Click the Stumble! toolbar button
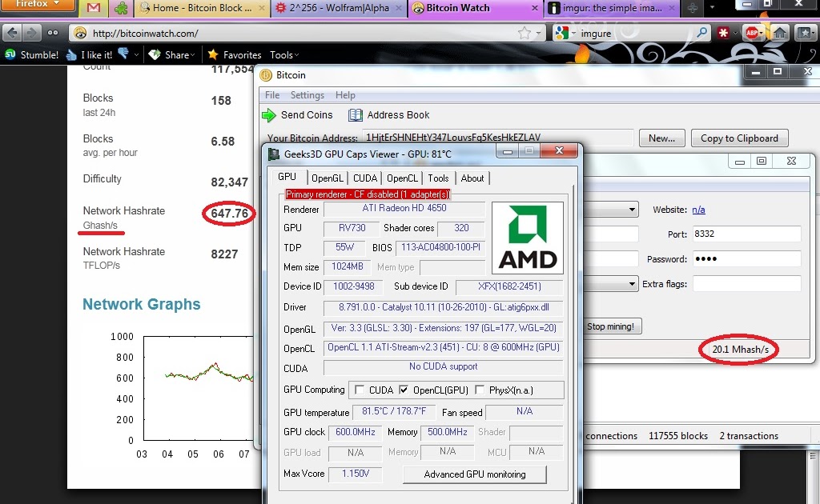This screenshot has height=504, width=820. 32,54
